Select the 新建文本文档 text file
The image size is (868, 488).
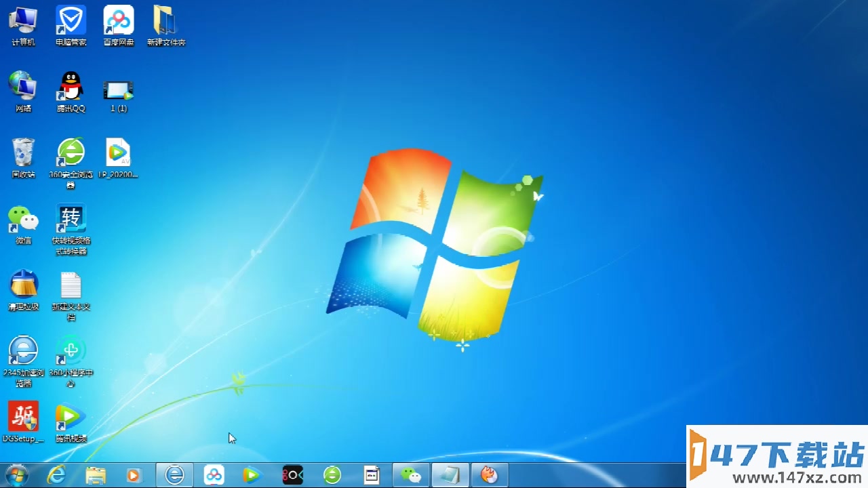(71, 296)
